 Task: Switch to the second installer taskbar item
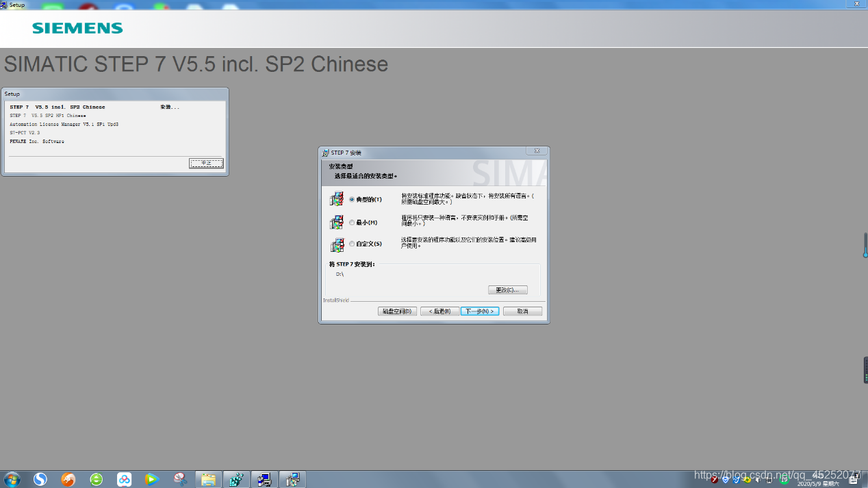[x=264, y=479]
